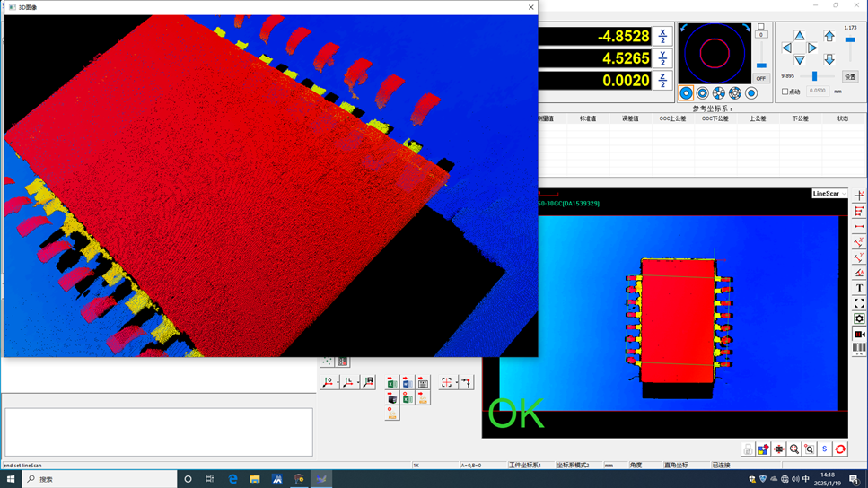Click the export to Word icon

pyautogui.click(x=408, y=383)
